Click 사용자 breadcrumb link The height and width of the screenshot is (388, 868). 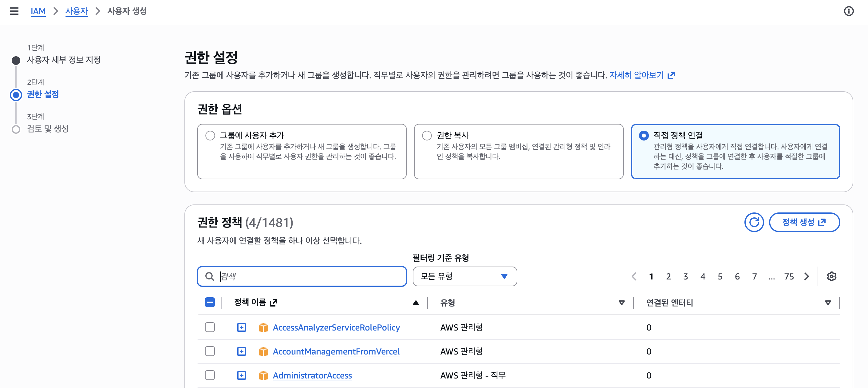[77, 11]
